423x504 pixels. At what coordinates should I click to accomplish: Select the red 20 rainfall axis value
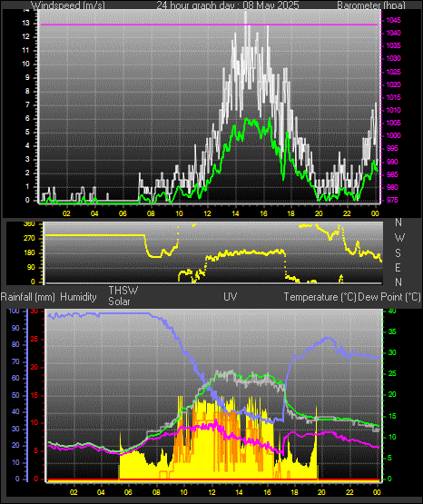point(34,367)
